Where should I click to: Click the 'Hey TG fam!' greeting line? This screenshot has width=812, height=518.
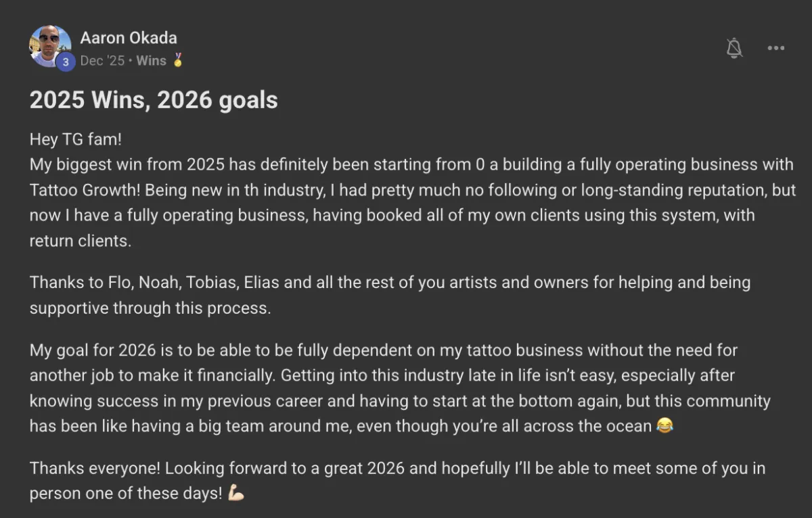(x=74, y=140)
